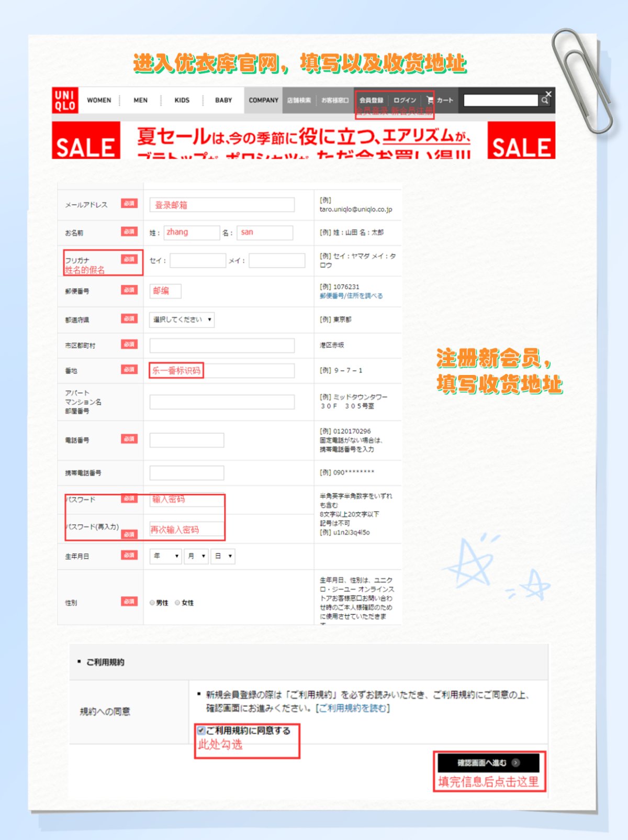Click the left SALE banner
This screenshot has height=840, width=628.
[86, 140]
